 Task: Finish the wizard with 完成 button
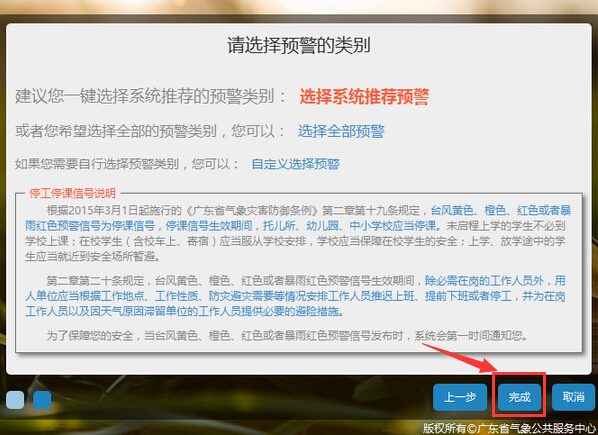tap(519, 397)
